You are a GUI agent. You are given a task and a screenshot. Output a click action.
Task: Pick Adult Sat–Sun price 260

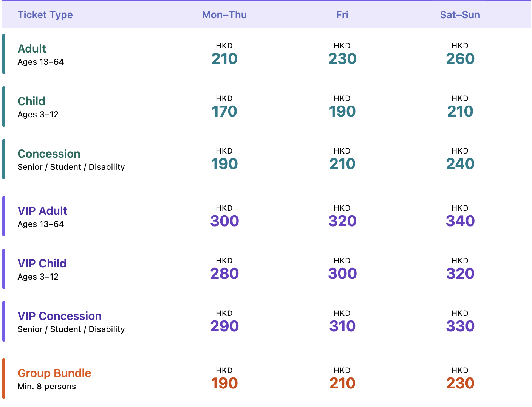pyautogui.click(x=460, y=59)
